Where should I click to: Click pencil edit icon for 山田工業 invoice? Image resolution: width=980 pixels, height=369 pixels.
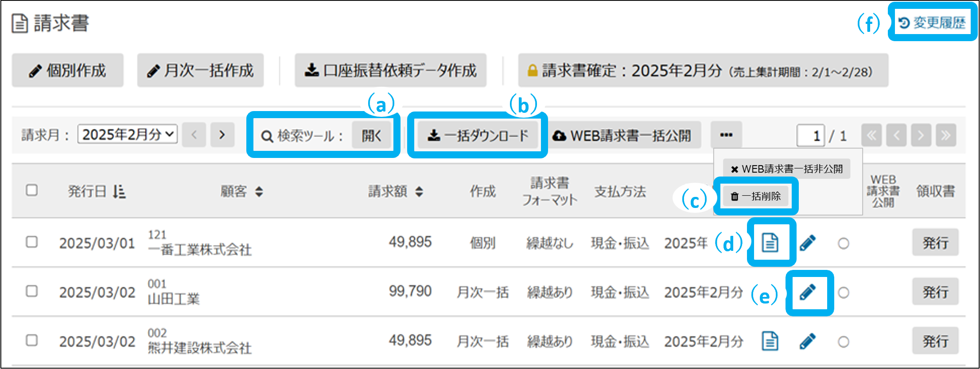coord(808,292)
